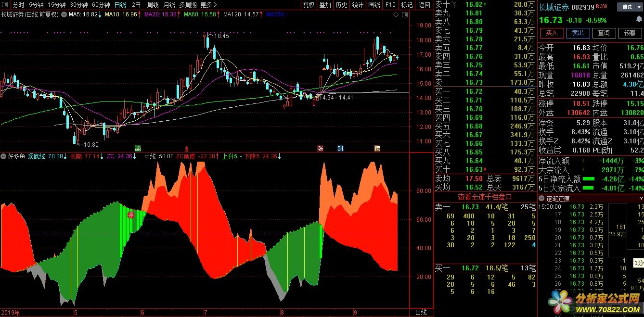Open the 查看全速千档盘口 link
The width and height of the screenshot is (644, 317).
tap(485, 197)
